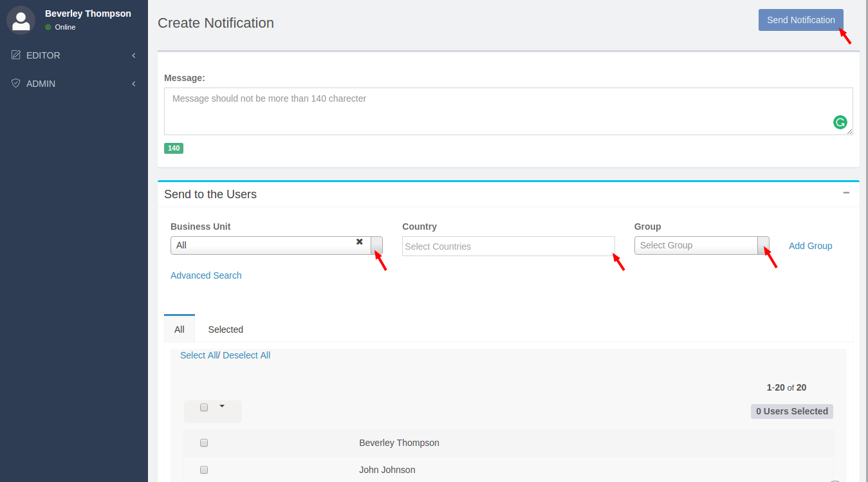Open the Business Unit dropdown
Image resolution: width=868 pixels, height=482 pixels.
coord(376,245)
